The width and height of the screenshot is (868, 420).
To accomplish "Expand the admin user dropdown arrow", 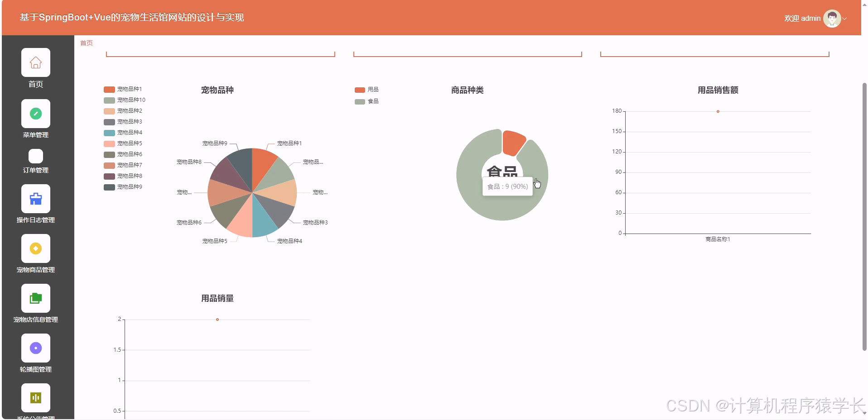I will click(x=844, y=19).
